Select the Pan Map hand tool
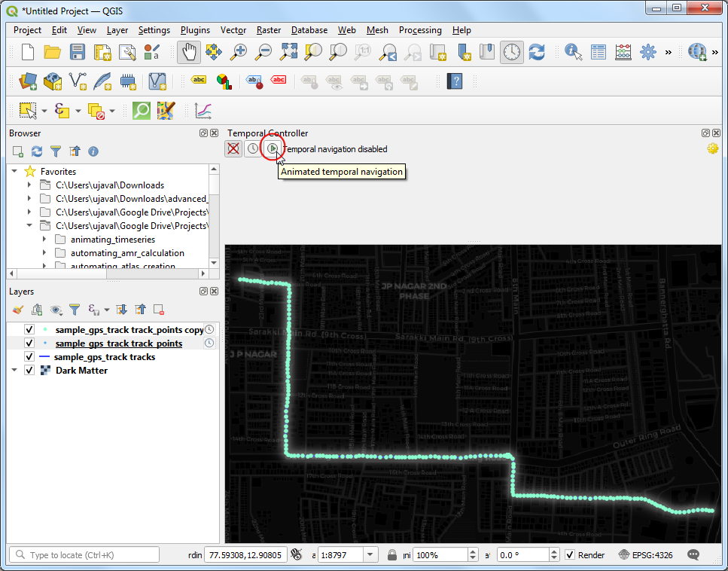 coord(188,52)
